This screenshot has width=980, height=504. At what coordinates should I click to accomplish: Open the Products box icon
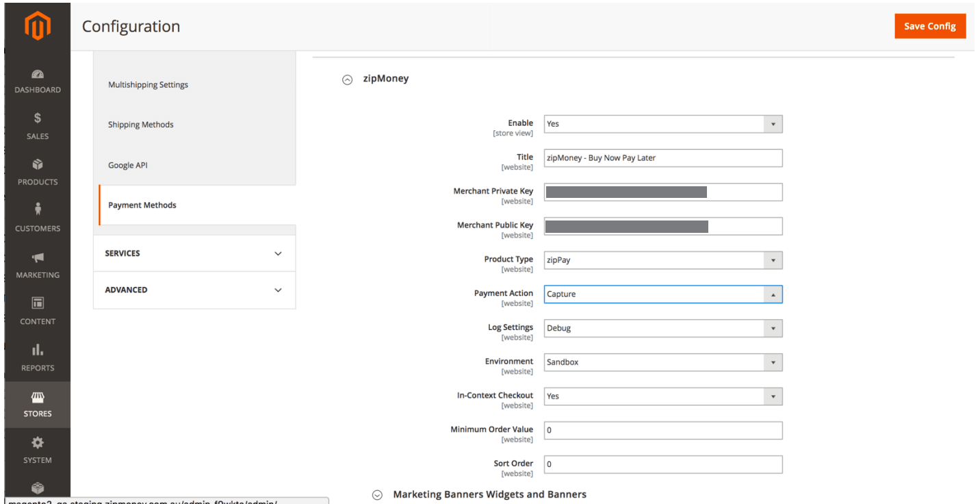pos(38,164)
